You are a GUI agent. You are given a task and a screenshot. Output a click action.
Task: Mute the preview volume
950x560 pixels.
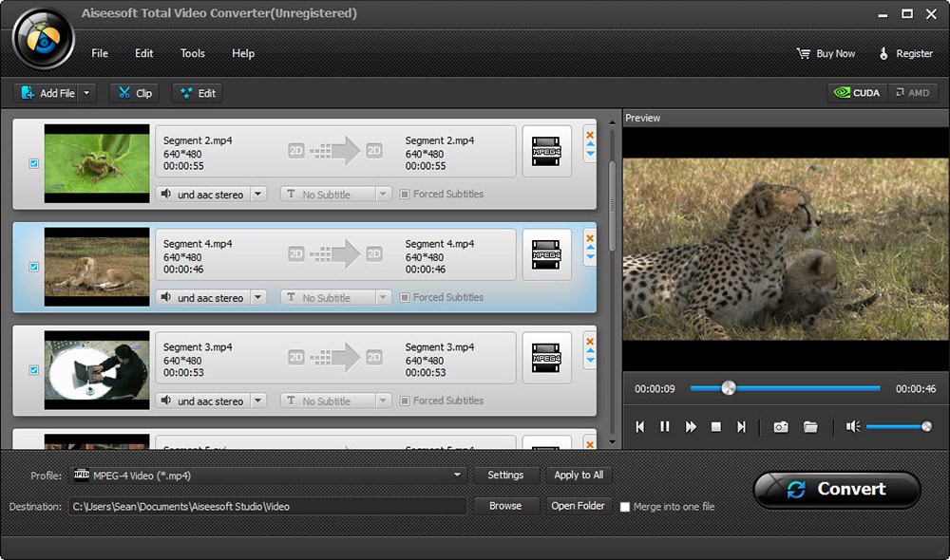point(853,427)
